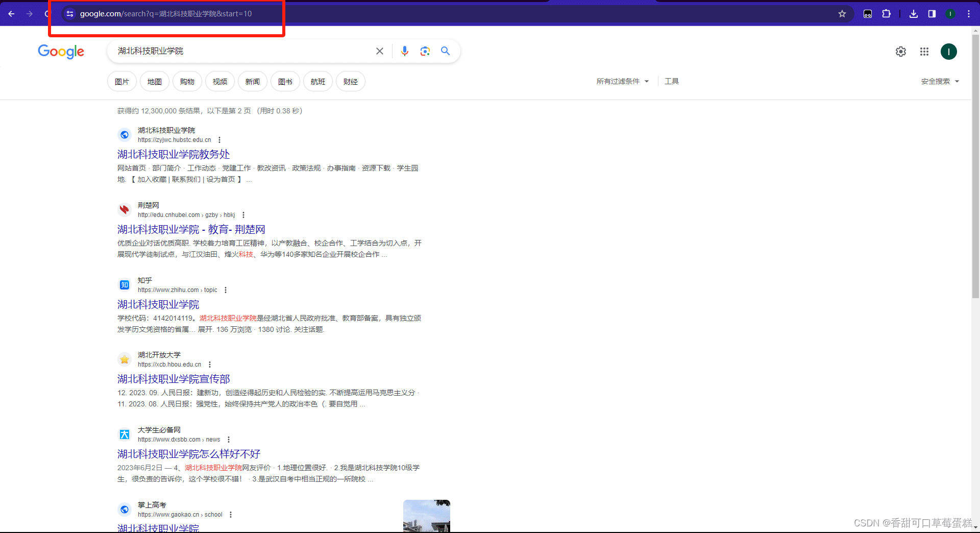Viewport: 980px width, 533px height.
Task: Go back using the browser back arrow
Action: tap(11, 14)
